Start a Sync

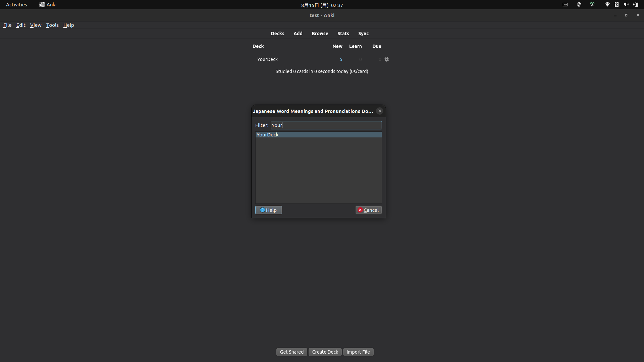(x=364, y=34)
